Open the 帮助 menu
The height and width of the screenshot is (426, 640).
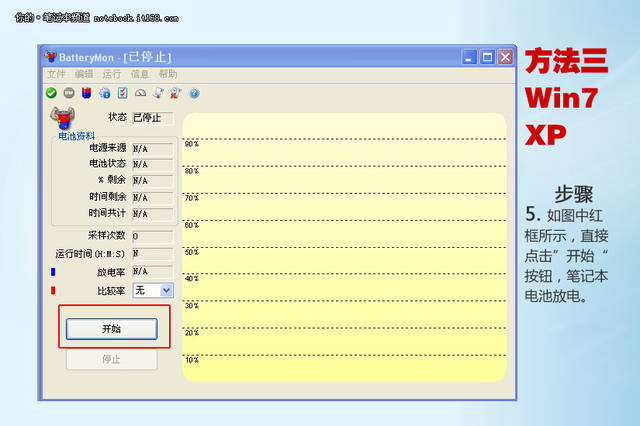[168, 74]
